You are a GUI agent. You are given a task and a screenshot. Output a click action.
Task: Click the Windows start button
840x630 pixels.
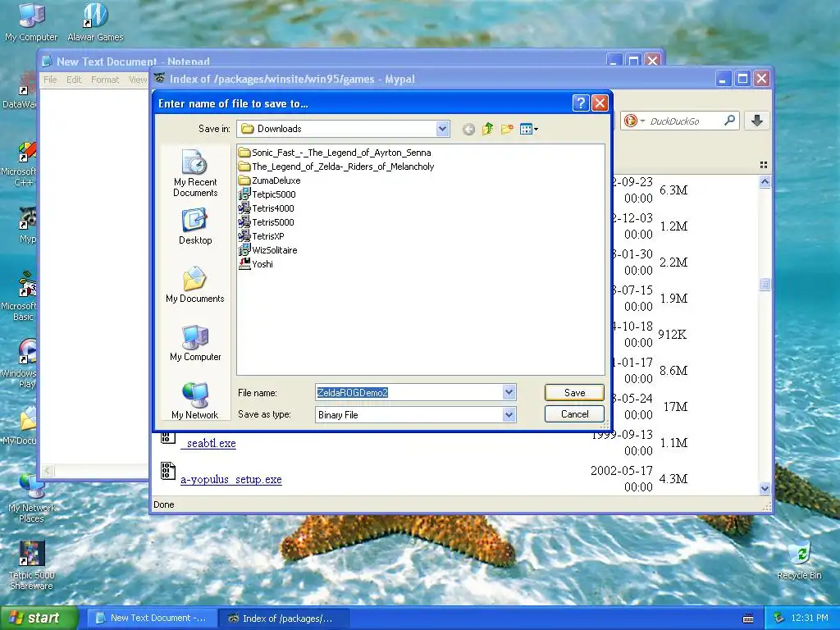(x=38, y=619)
